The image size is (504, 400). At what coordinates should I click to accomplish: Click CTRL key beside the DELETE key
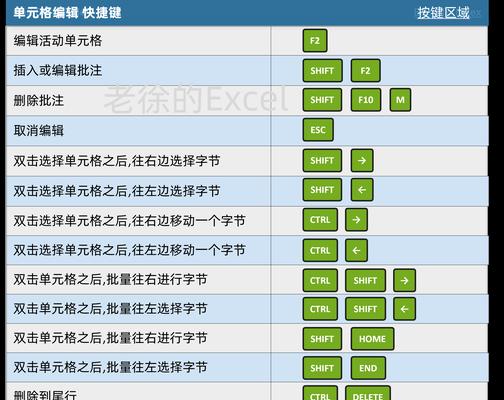tap(320, 394)
